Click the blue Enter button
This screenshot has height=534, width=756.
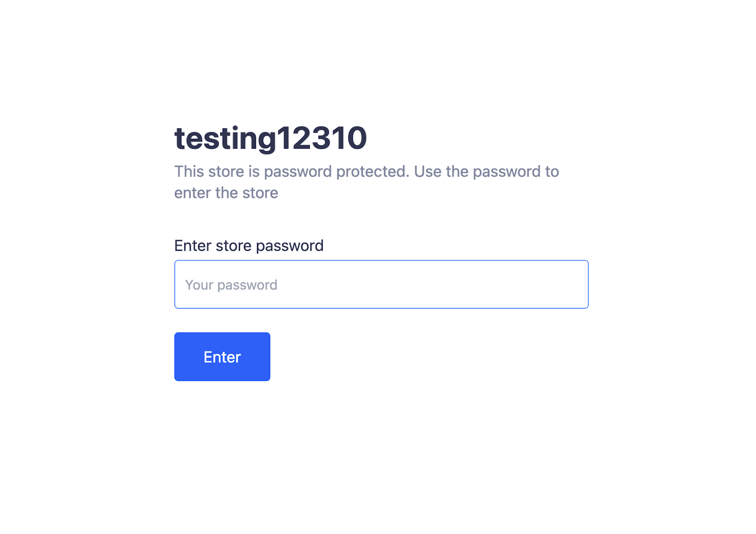[222, 356]
